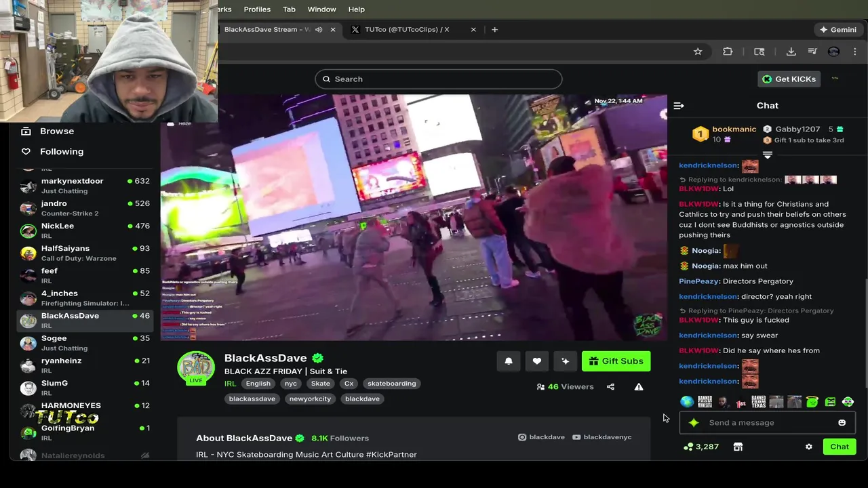Screen dimensions: 868x488
Task: Click the BAD live channel avatar
Action: coord(196,368)
